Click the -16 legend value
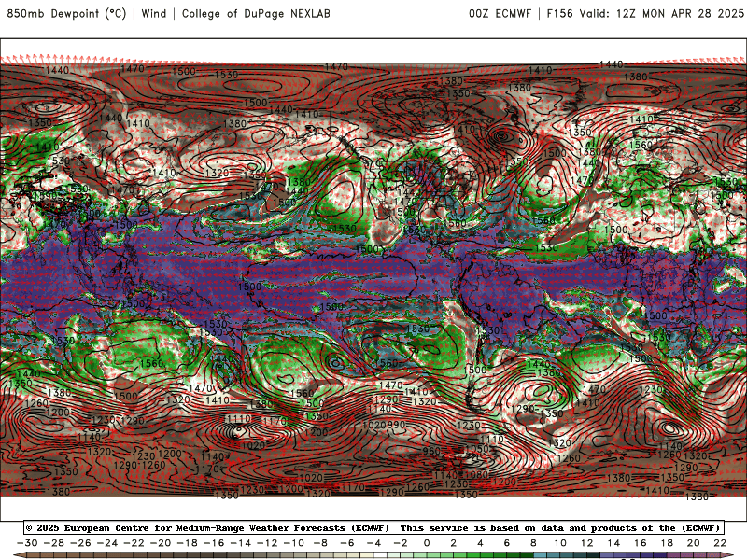 [x=214, y=543]
